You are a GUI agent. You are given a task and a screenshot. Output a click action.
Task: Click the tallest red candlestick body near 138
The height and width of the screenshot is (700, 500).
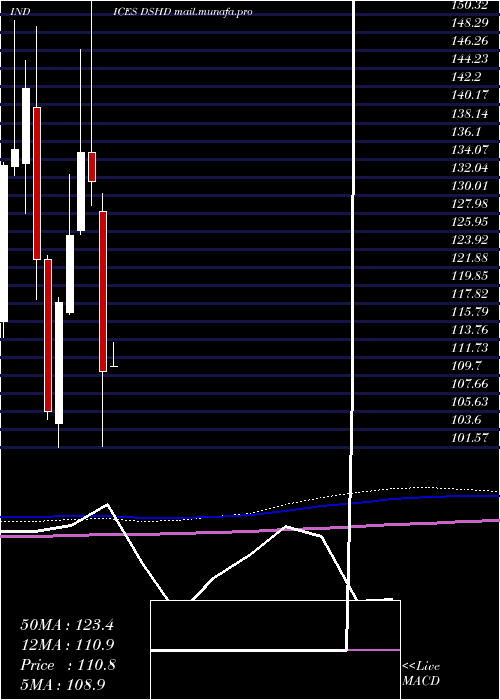37,183
